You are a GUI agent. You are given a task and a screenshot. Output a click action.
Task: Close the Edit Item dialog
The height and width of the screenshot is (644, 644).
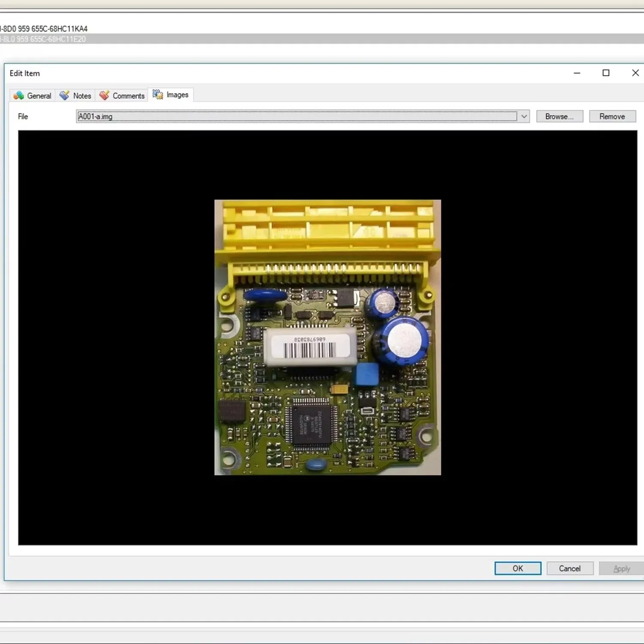635,73
